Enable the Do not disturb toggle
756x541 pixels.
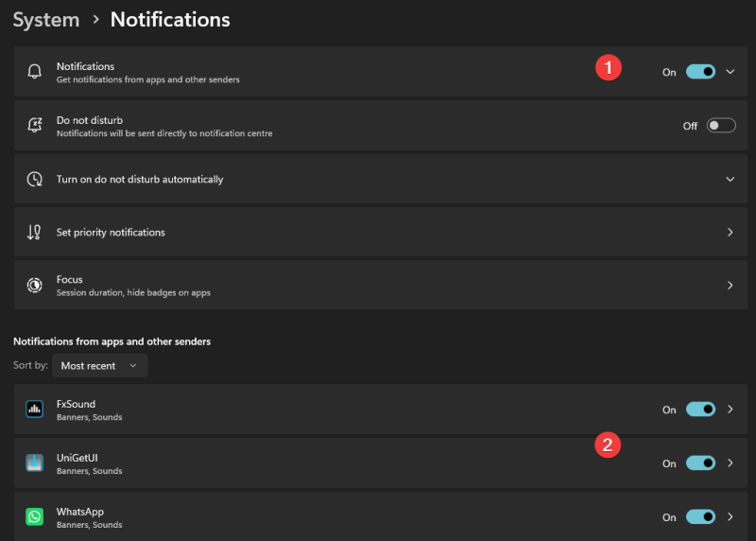(721, 126)
